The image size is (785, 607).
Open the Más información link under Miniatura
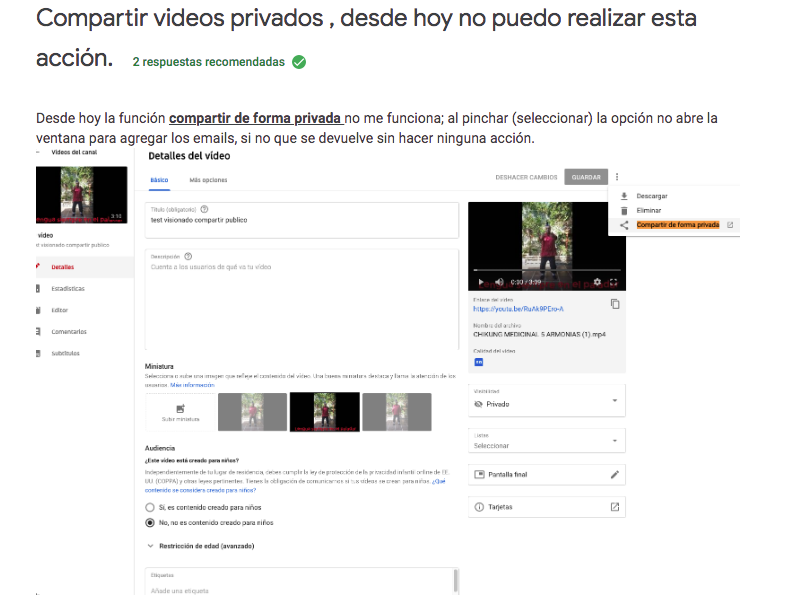tap(192, 385)
